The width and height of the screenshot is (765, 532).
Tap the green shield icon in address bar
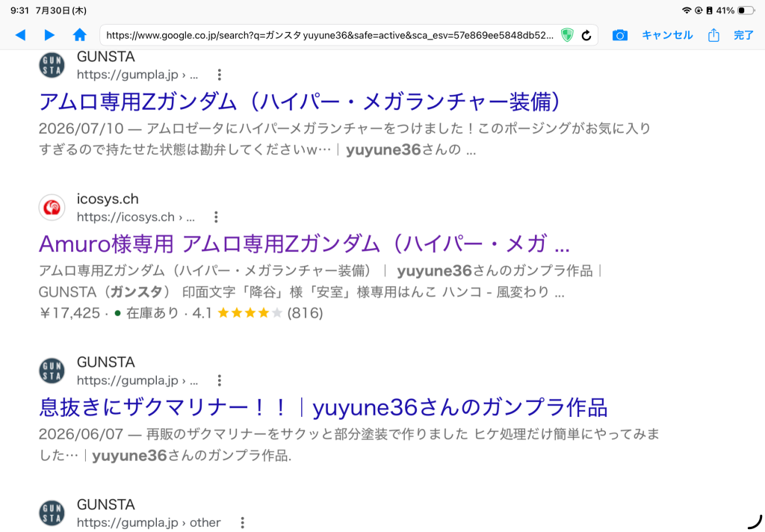pos(567,35)
